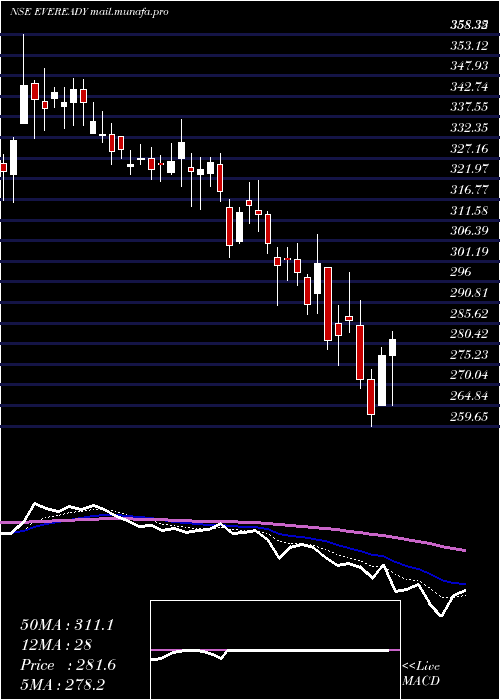Screen dimensions: 500x700
Task: Click the 50MA : 311.1 readout
Action: (x=67, y=625)
